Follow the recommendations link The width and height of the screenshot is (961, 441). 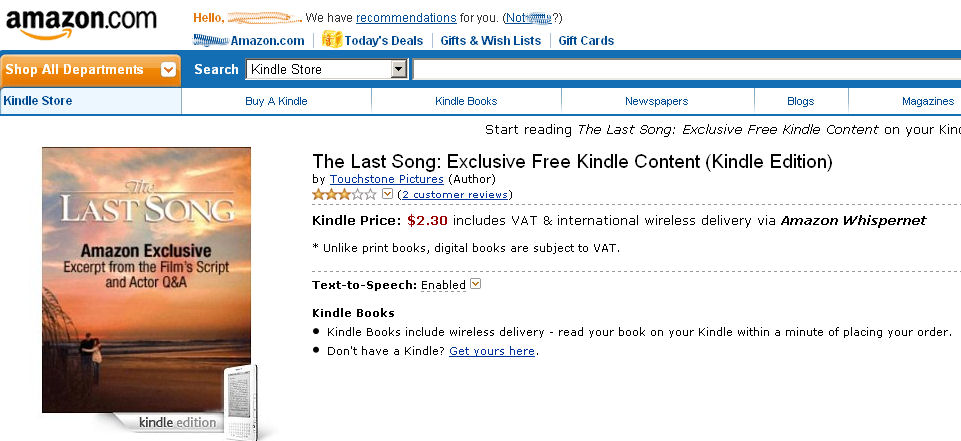click(406, 18)
